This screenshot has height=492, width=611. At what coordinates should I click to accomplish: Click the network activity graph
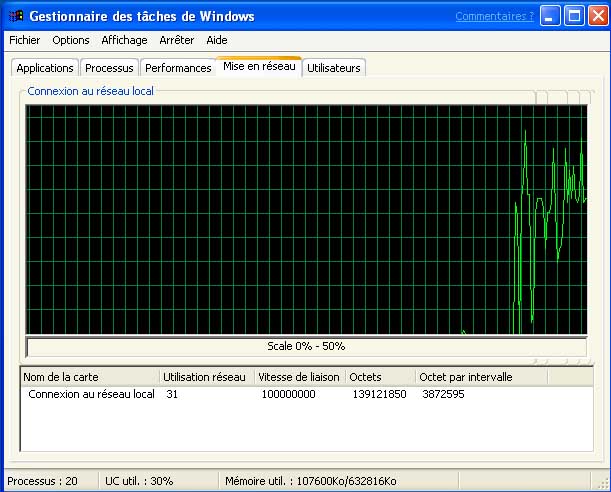[306, 219]
